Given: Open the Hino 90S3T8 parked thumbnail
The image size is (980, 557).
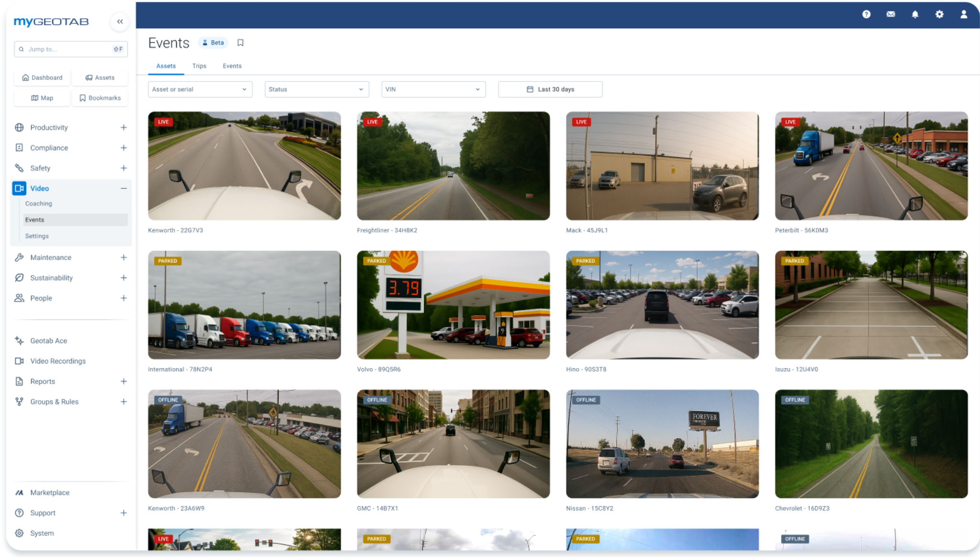Looking at the screenshot, I should [662, 305].
